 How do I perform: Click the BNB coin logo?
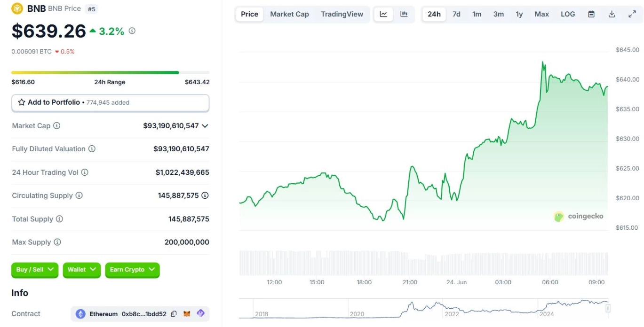[x=17, y=8]
